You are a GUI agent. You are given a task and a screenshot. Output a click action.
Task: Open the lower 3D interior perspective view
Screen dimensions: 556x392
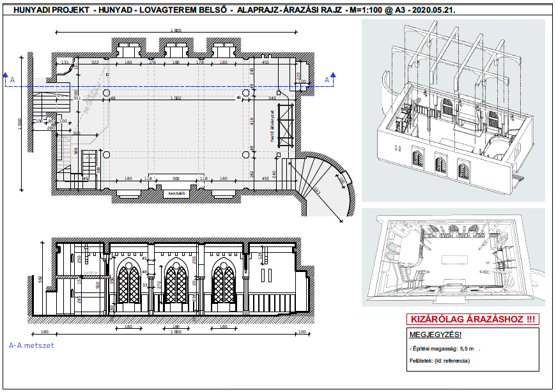(453, 257)
